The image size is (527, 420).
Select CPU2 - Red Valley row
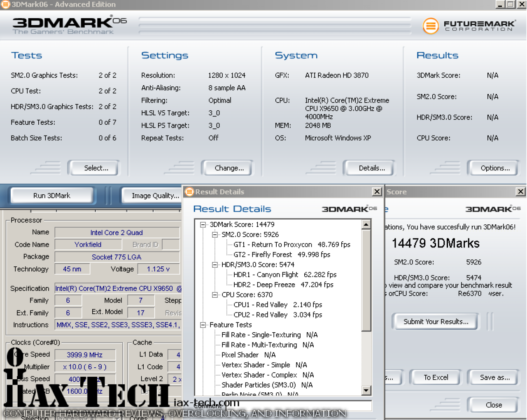tap(277, 315)
